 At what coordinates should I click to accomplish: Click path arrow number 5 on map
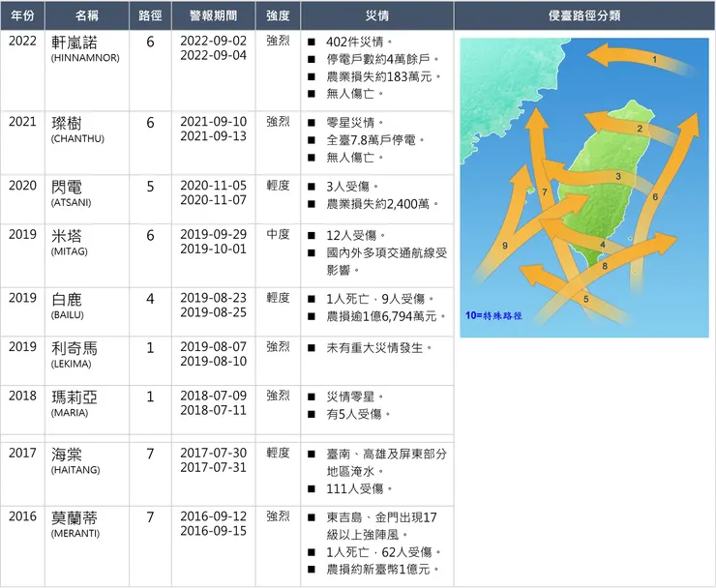click(x=585, y=300)
